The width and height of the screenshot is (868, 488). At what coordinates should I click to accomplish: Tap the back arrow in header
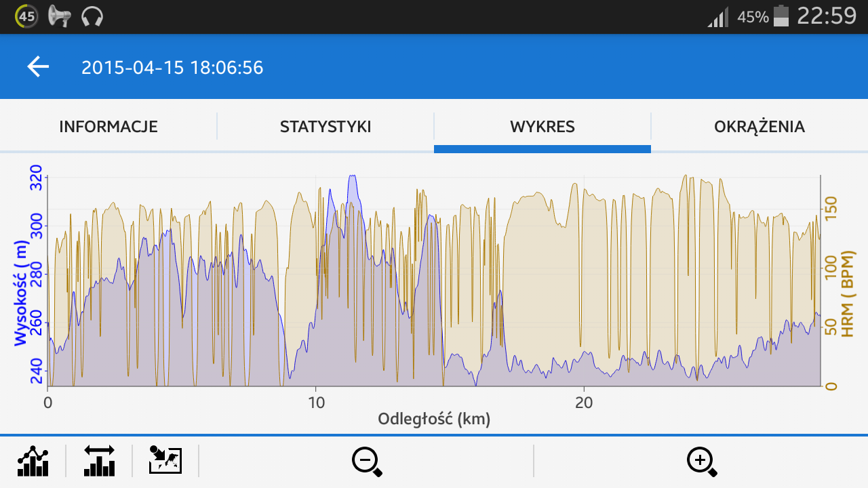point(38,66)
